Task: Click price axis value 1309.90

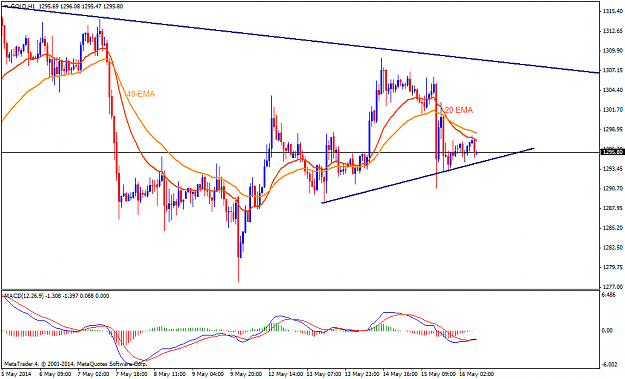Action: pos(613,51)
